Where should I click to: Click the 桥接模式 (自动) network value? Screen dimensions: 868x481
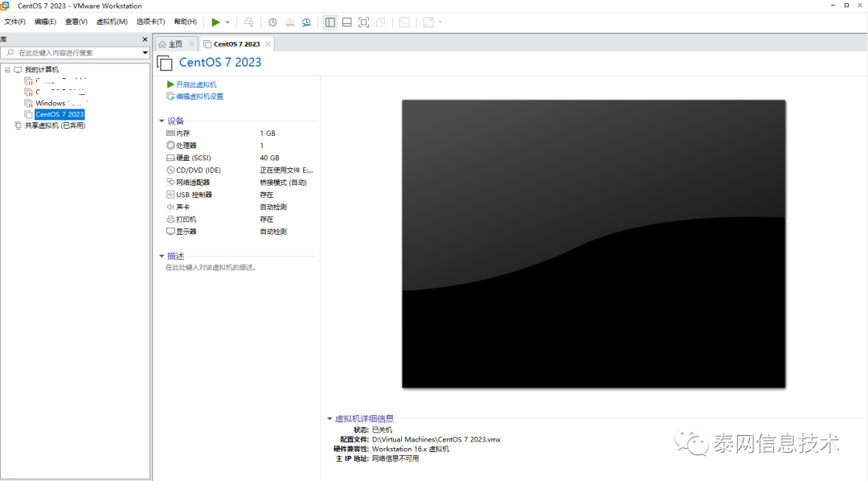pyautogui.click(x=283, y=183)
